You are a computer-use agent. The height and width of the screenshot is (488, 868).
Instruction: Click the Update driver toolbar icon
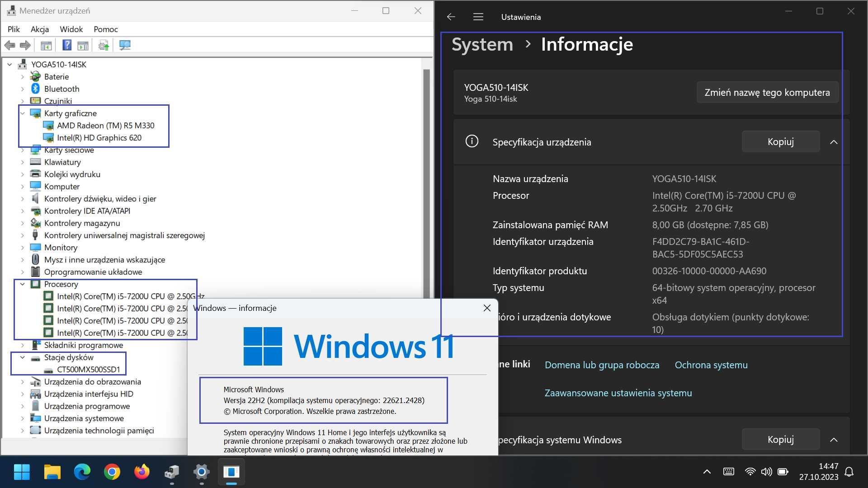coord(104,45)
